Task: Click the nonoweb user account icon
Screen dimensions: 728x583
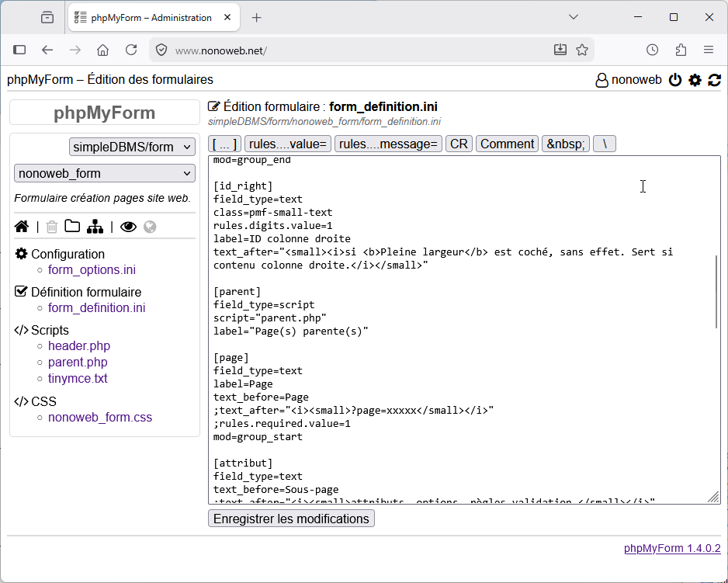Action: click(x=601, y=80)
